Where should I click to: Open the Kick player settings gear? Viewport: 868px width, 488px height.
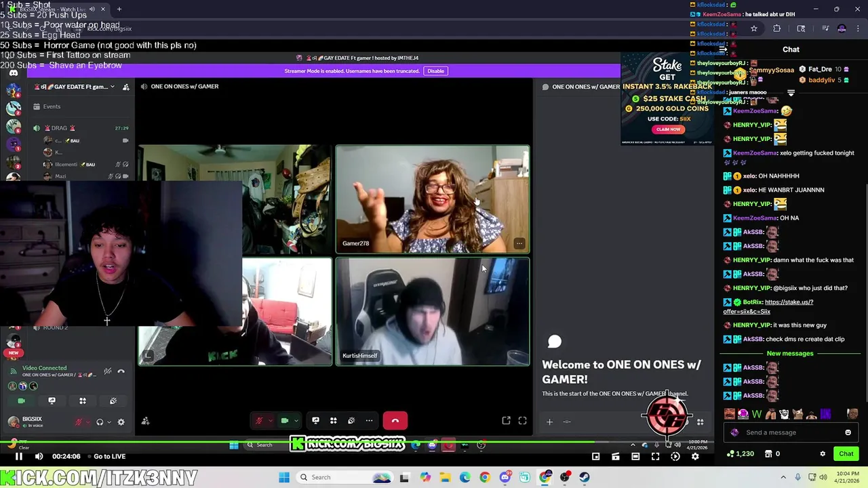coord(695,457)
